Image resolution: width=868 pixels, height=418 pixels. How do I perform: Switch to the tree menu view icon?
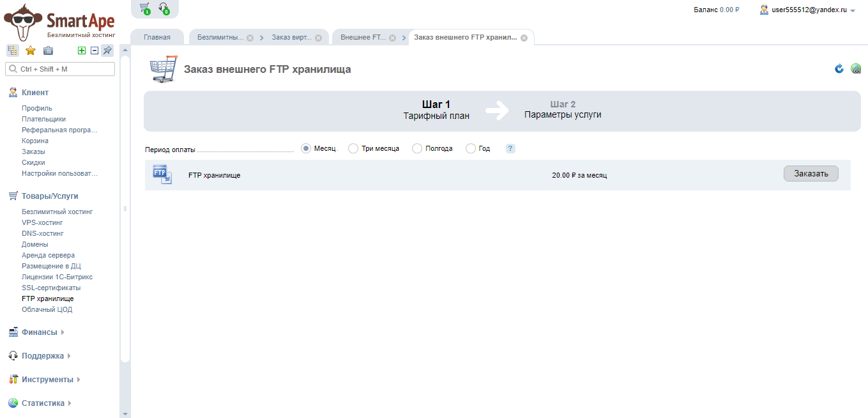click(x=13, y=50)
